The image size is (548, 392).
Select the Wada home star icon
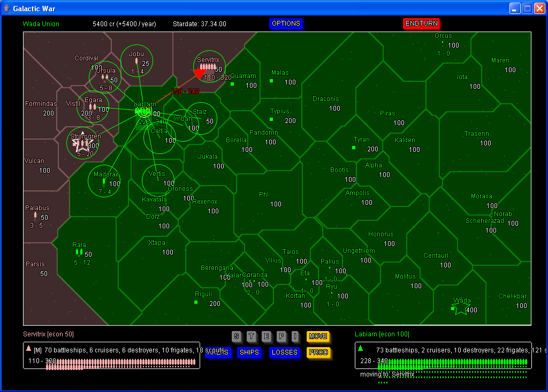[x=460, y=308]
